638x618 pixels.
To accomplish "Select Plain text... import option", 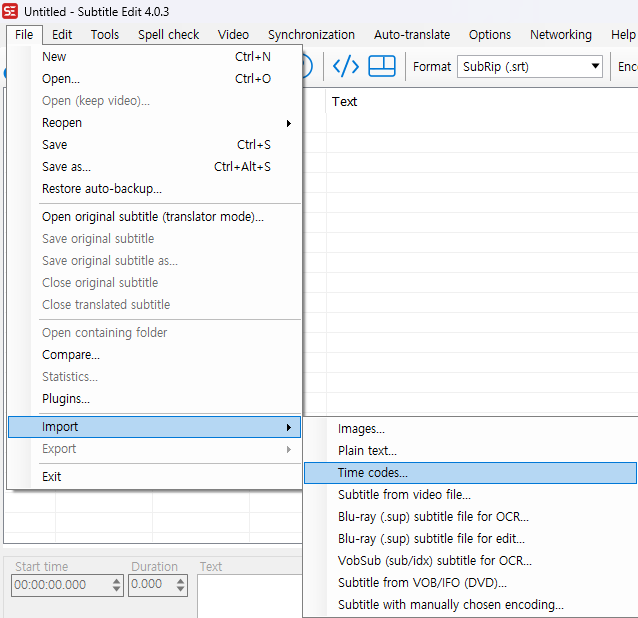I will [x=367, y=451].
